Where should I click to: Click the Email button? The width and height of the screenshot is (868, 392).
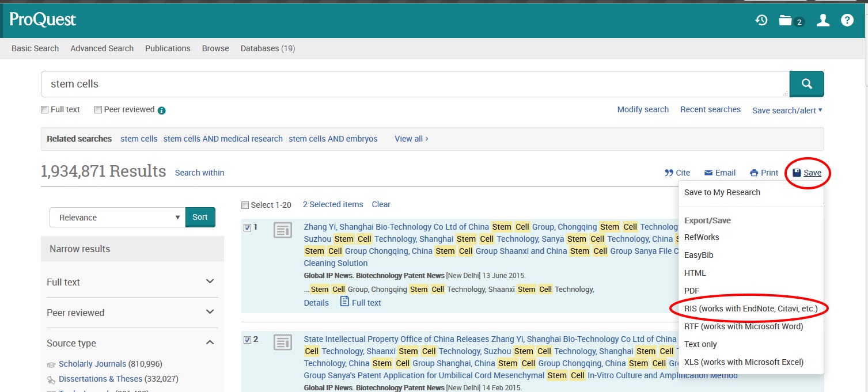(x=720, y=173)
